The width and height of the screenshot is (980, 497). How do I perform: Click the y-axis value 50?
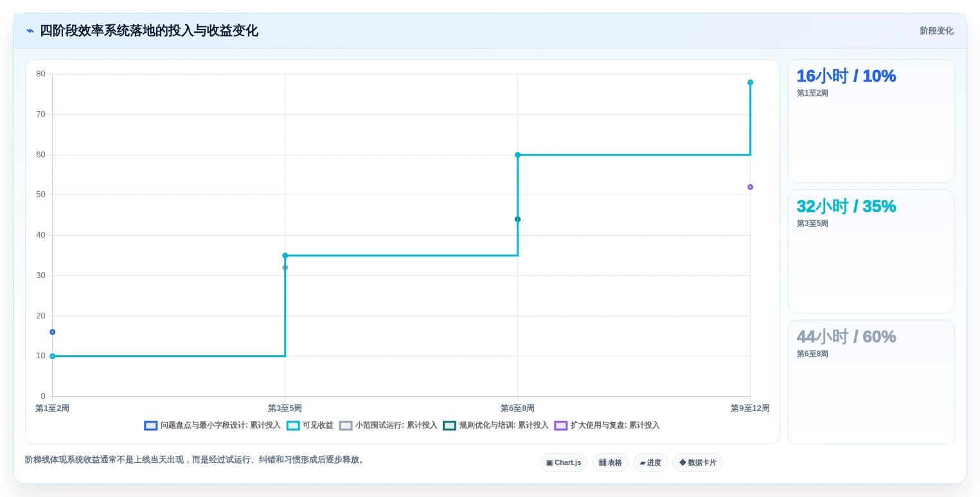pyautogui.click(x=41, y=195)
